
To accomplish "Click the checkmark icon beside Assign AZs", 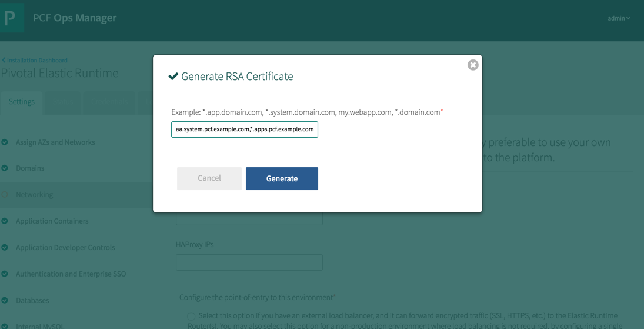I will pyautogui.click(x=5, y=142).
